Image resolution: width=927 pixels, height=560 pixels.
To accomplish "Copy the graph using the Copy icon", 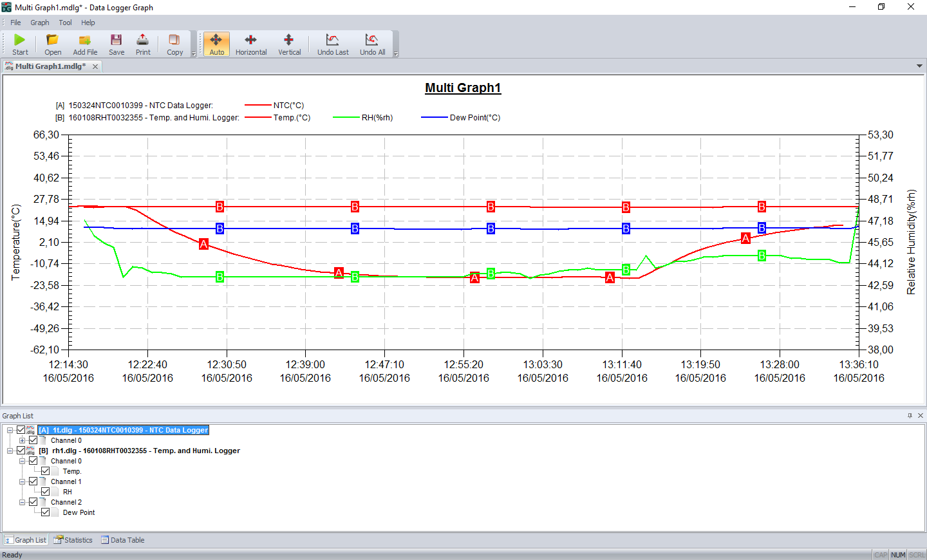I will coord(174,41).
